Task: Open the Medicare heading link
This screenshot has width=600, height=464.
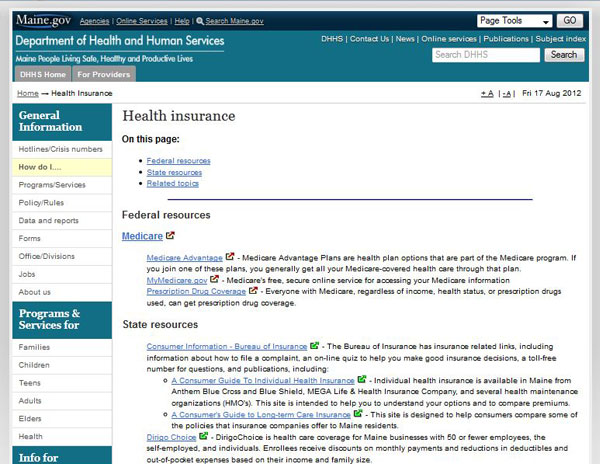Action: point(142,236)
